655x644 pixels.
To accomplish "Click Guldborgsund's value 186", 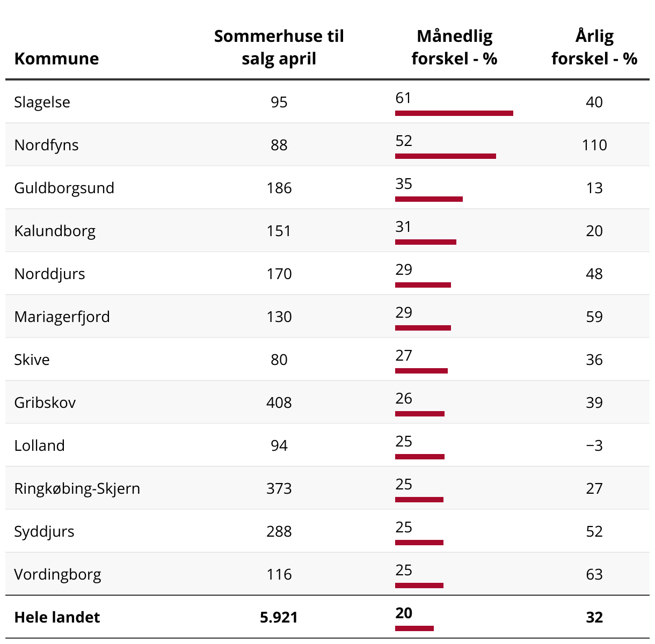I will pyautogui.click(x=279, y=188).
